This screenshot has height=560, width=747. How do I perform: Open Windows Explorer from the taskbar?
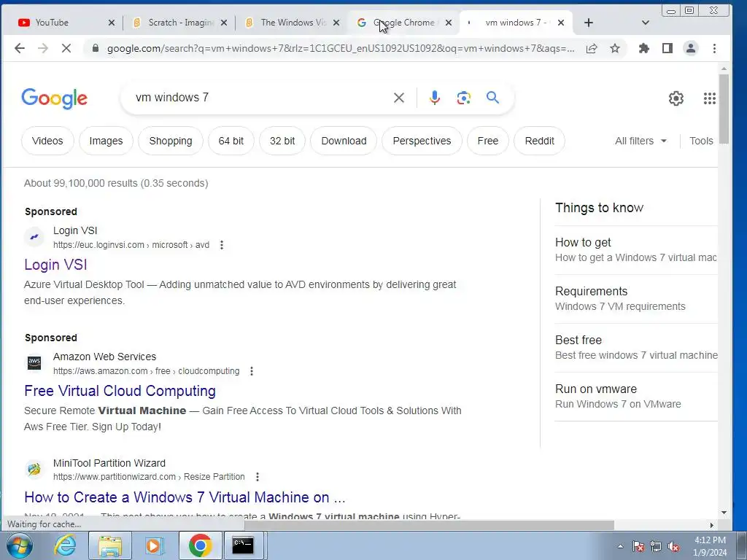110,545
